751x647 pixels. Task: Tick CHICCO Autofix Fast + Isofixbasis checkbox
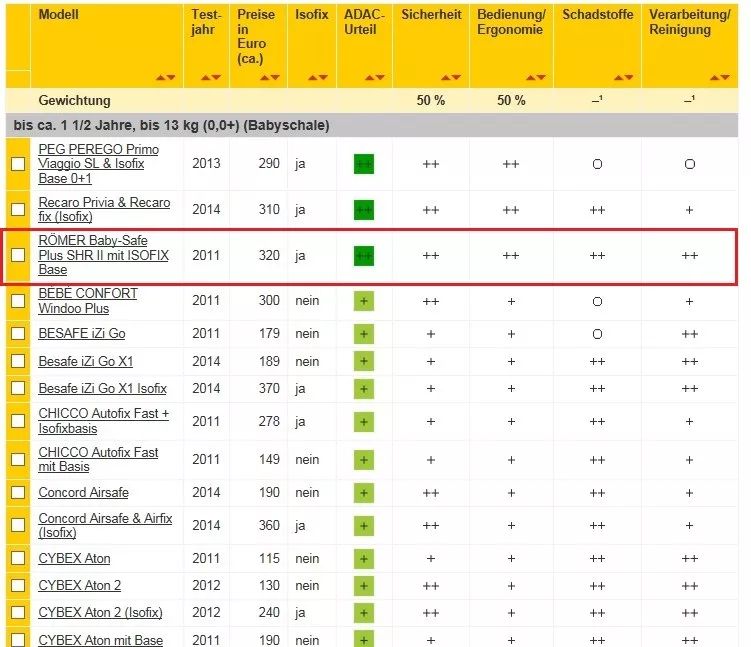[18, 421]
